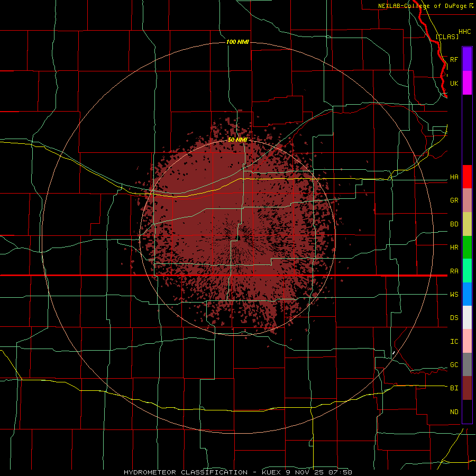Click the HA legend label

(454, 177)
